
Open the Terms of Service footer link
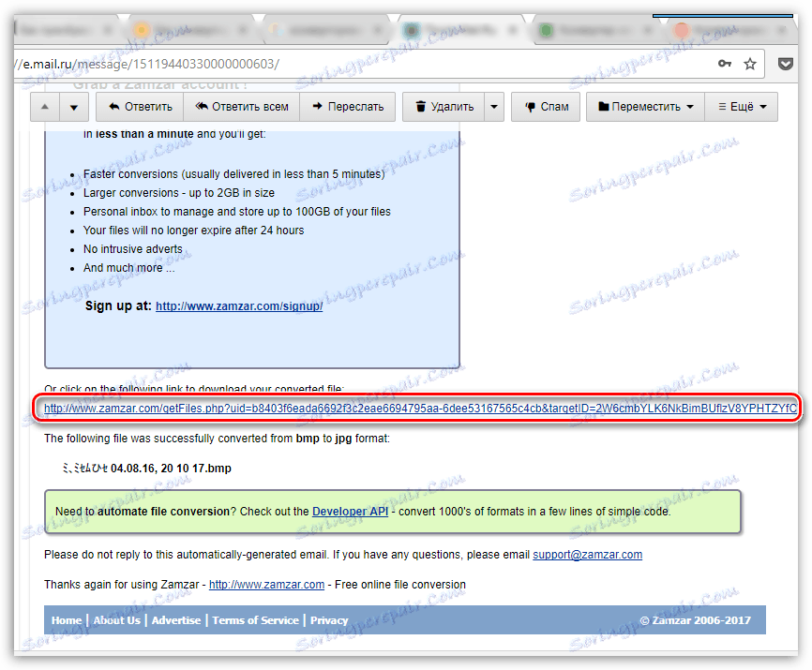click(x=256, y=619)
